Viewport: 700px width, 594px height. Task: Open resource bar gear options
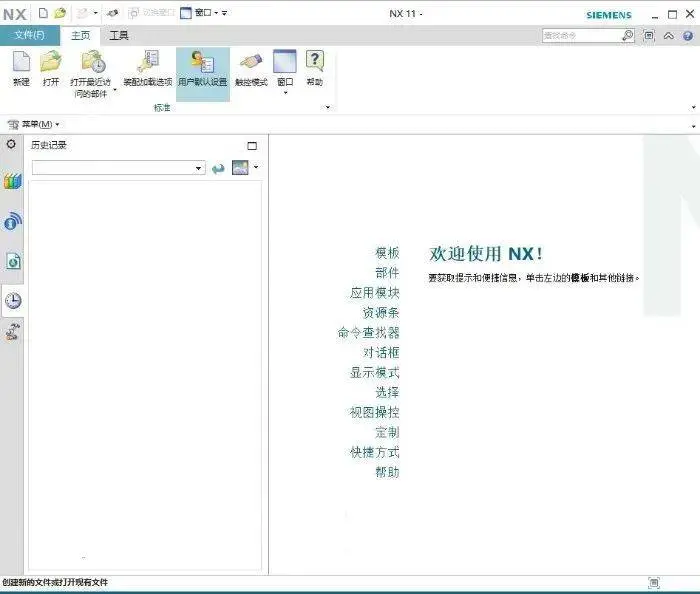11,144
